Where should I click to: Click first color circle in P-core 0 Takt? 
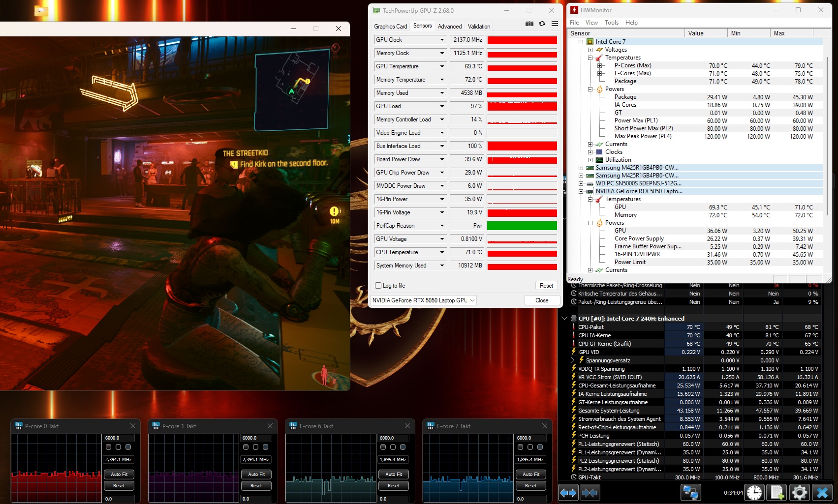(x=109, y=447)
